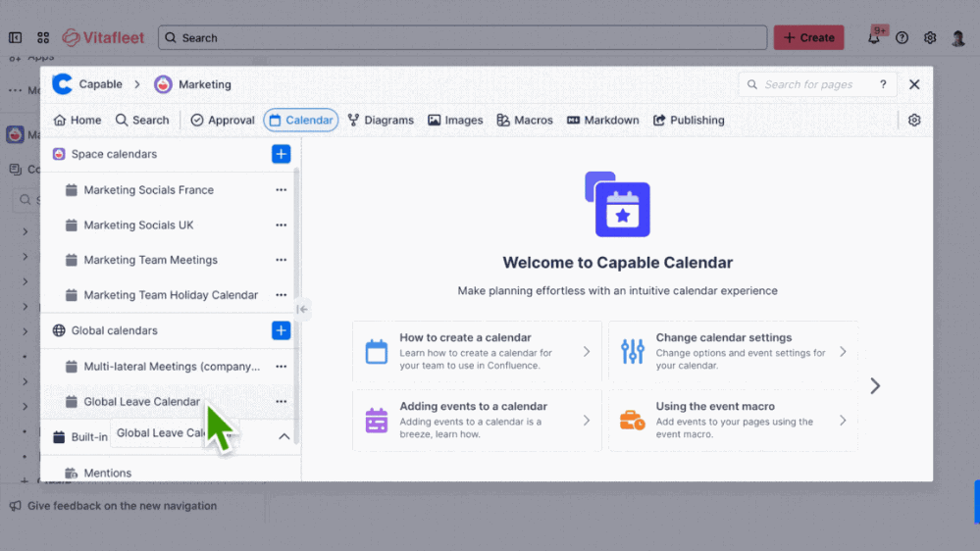Open the Capable settings gear in tab row

pyautogui.click(x=914, y=120)
